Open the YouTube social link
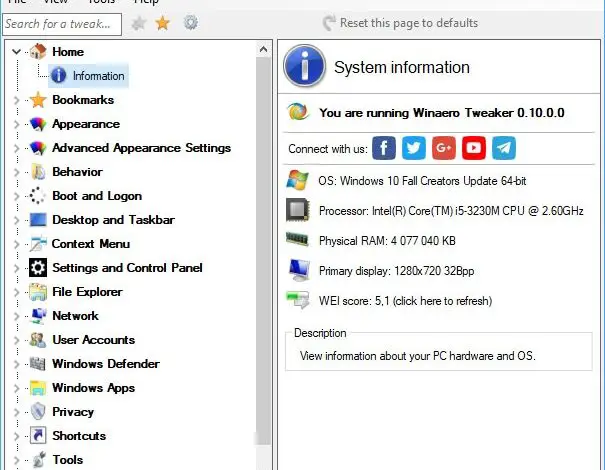 pyautogui.click(x=474, y=148)
